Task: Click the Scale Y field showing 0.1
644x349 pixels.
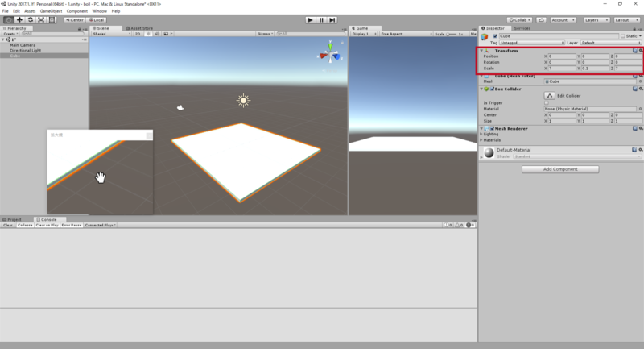Action: point(595,69)
